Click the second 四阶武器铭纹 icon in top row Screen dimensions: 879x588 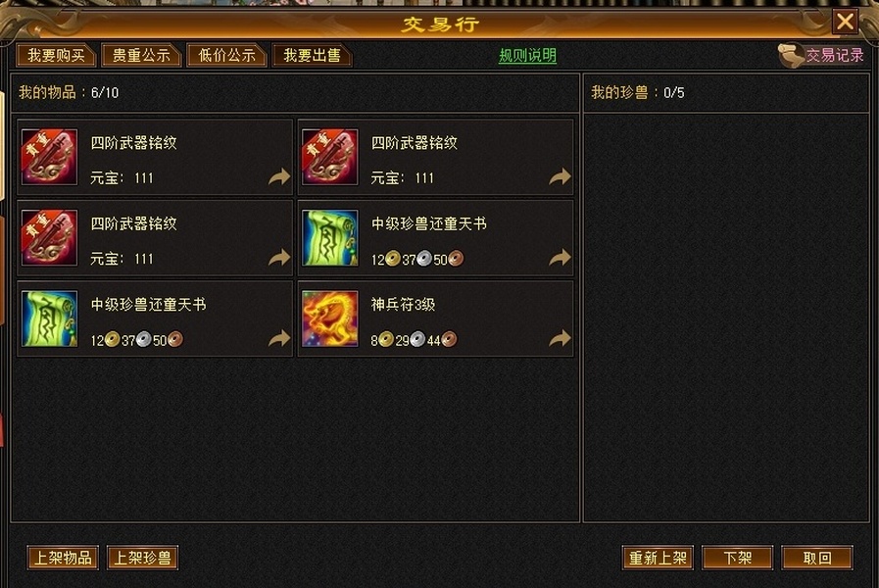click(x=329, y=157)
